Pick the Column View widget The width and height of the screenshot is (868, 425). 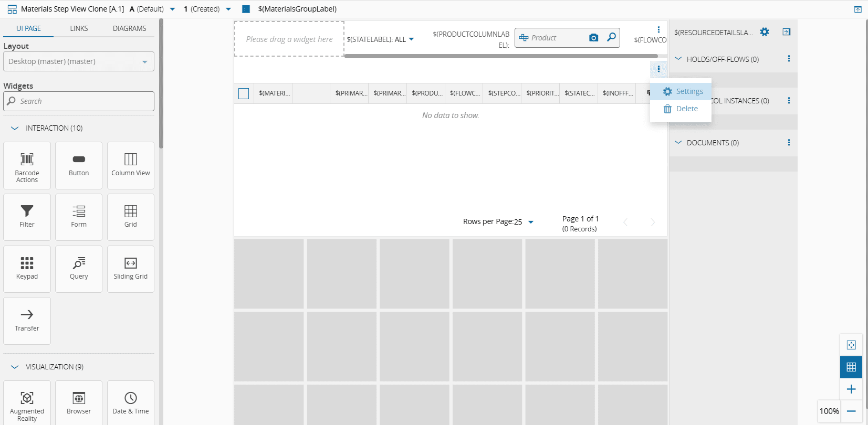[x=131, y=165]
